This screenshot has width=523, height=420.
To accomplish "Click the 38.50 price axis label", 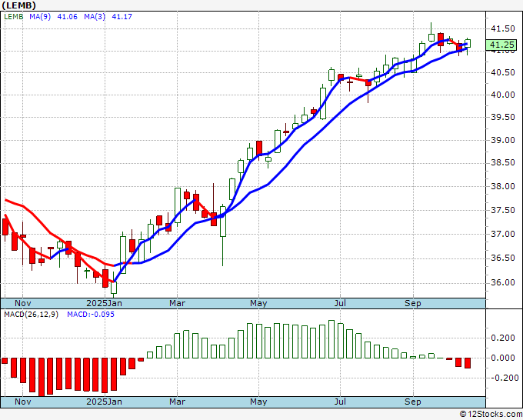I will click(x=503, y=163).
